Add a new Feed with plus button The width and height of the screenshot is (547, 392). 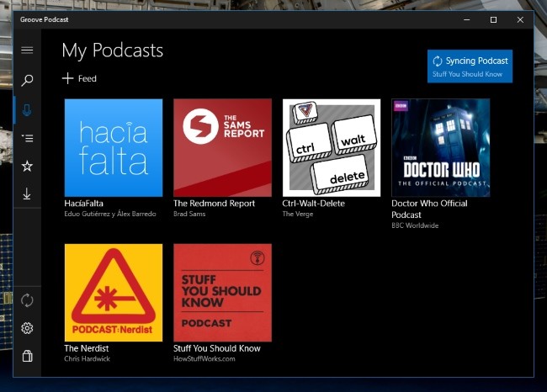coord(79,78)
